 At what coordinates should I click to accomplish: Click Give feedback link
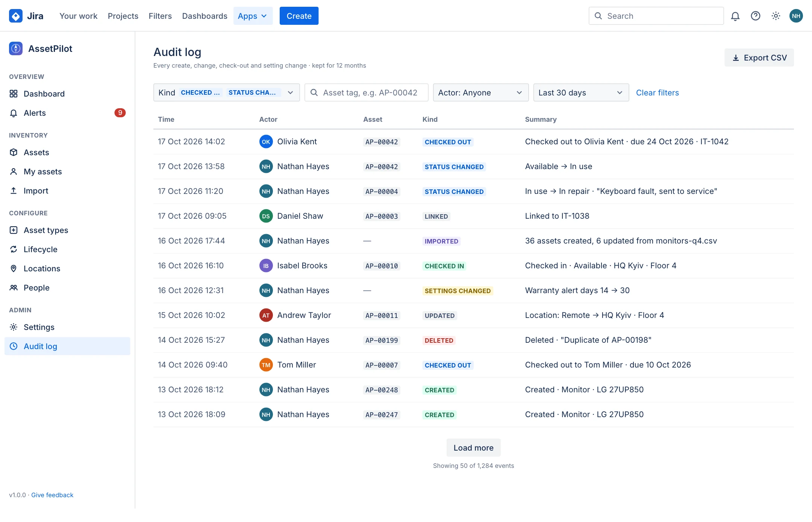coord(52,495)
